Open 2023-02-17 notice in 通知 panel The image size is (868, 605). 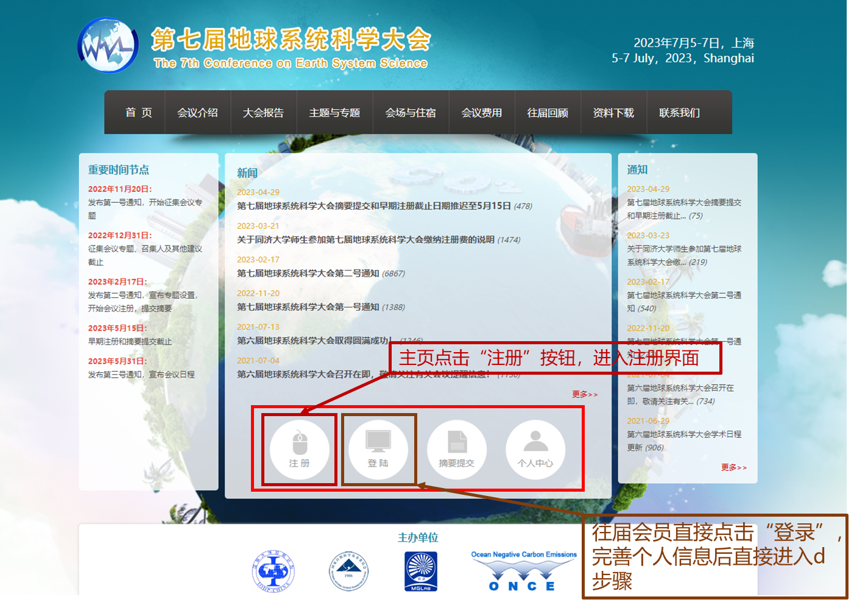coord(684,302)
